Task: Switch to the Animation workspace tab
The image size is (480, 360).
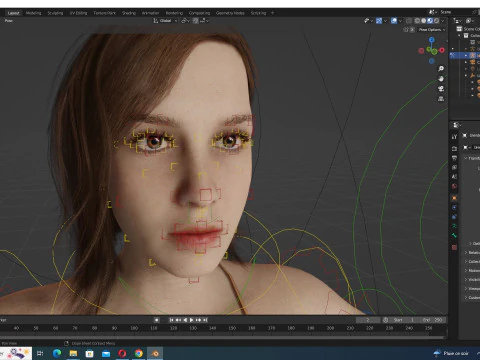Action: (x=150, y=13)
